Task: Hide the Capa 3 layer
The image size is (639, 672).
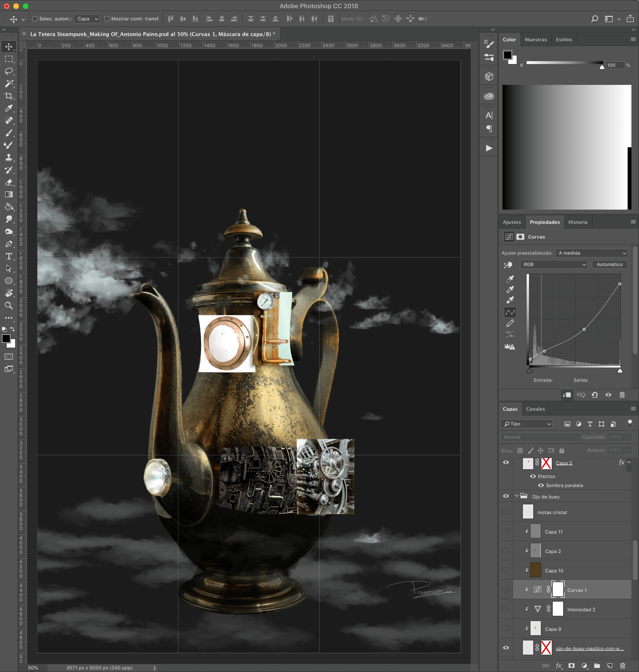Action: pos(506,462)
